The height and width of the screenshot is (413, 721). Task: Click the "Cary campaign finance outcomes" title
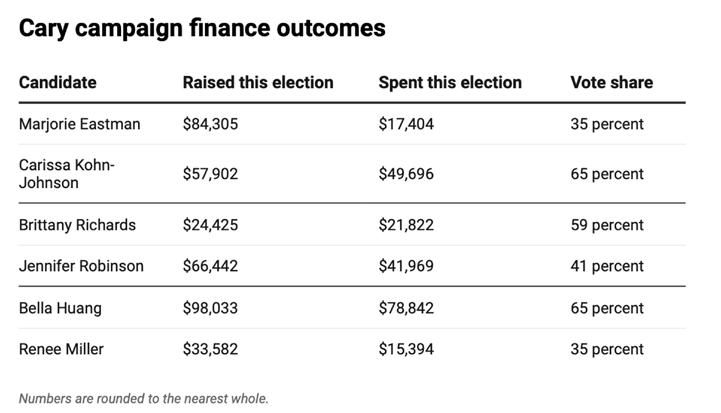[202, 29]
